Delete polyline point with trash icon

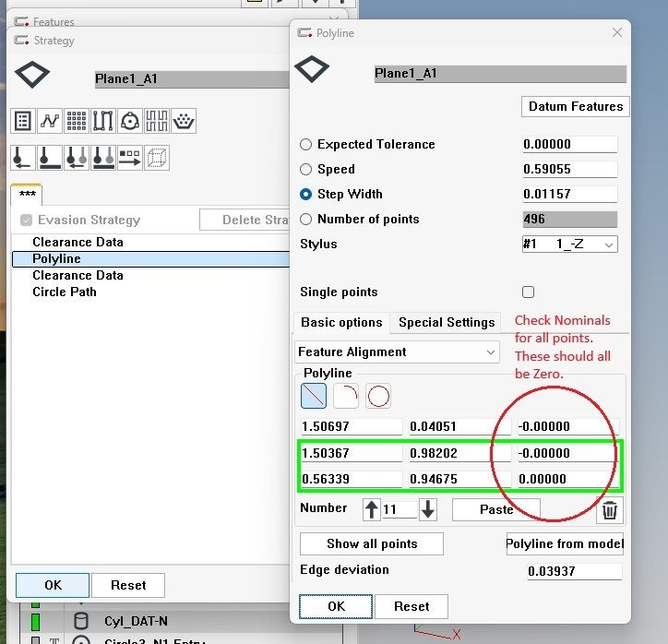610,510
